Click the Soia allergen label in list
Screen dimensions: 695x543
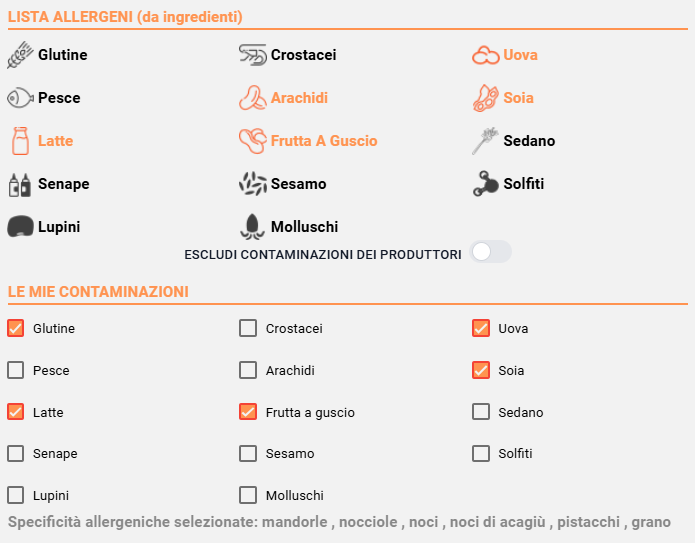pyautogui.click(x=518, y=98)
